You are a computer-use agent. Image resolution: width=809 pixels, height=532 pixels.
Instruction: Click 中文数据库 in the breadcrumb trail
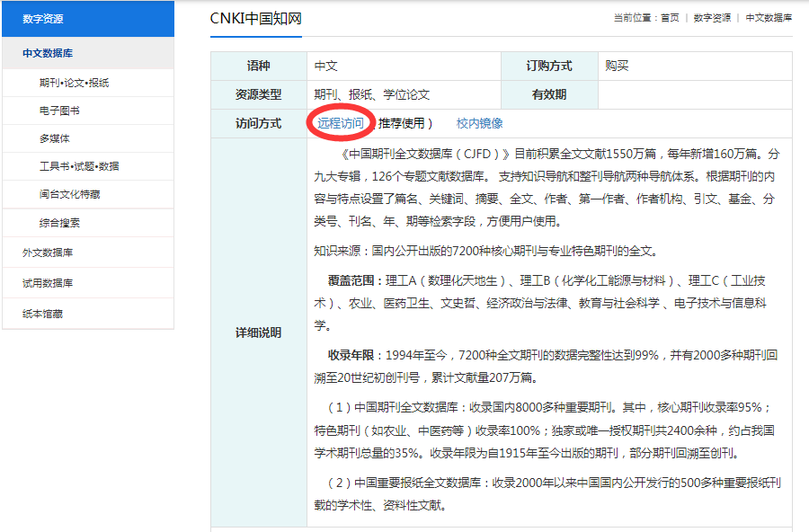769,18
